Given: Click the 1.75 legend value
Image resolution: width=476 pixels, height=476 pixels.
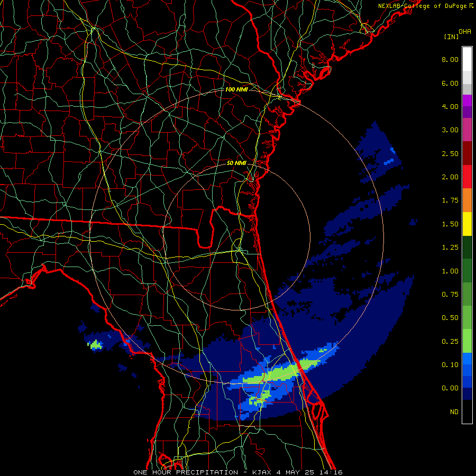Looking at the screenshot, I should coord(450,200).
